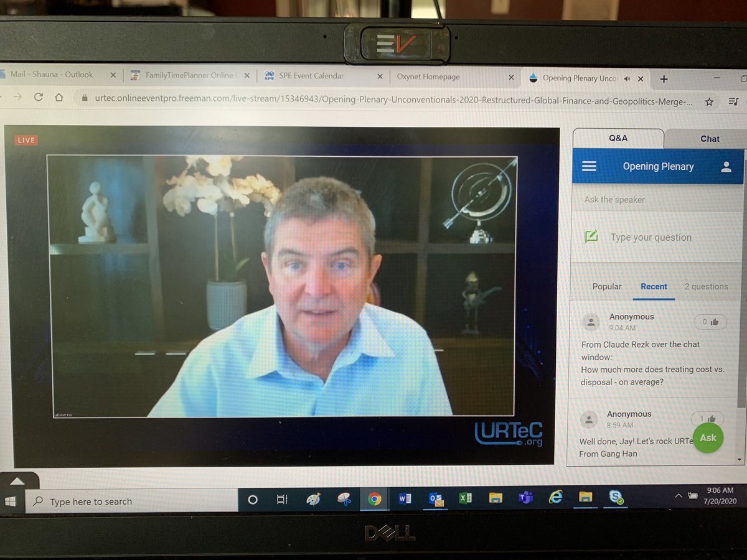Bookmark this page with the star icon
The width and height of the screenshot is (747, 560).
click(708, 101)
